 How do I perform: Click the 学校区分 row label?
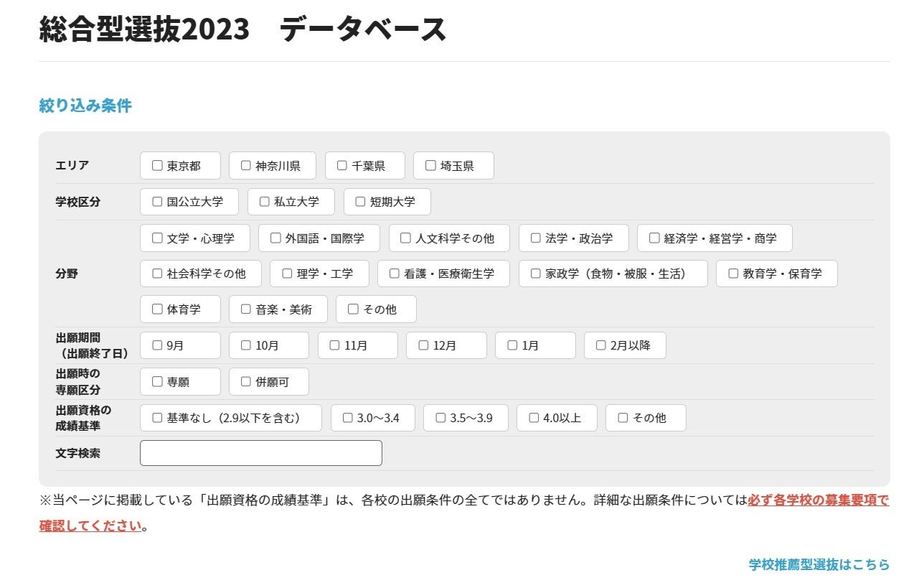(78, 202)
